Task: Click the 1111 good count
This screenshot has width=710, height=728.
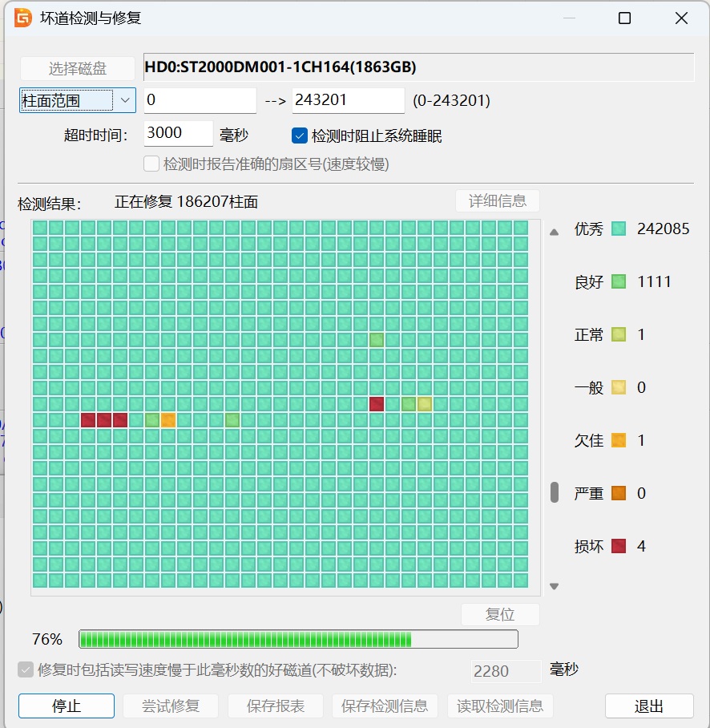Action: (x=654, y=282)
